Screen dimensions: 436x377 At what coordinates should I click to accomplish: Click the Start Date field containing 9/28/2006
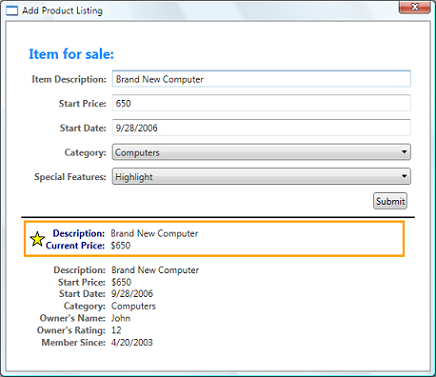261,128
